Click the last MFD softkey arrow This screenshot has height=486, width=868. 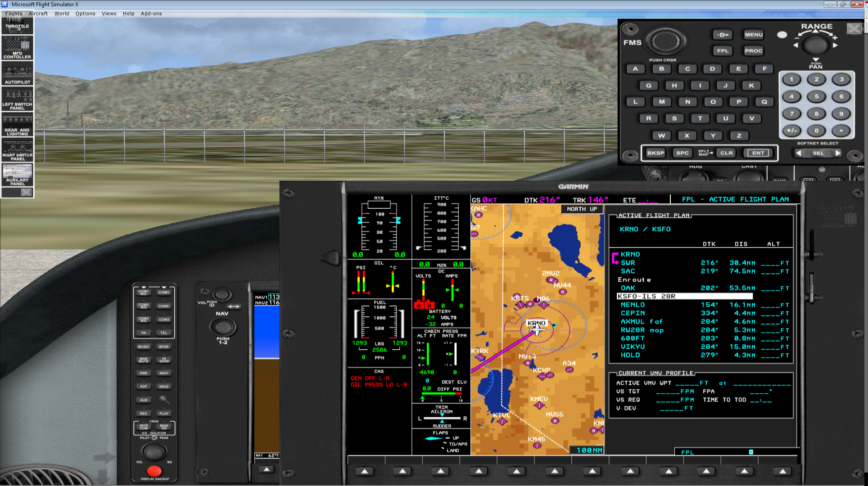(782, 471)
